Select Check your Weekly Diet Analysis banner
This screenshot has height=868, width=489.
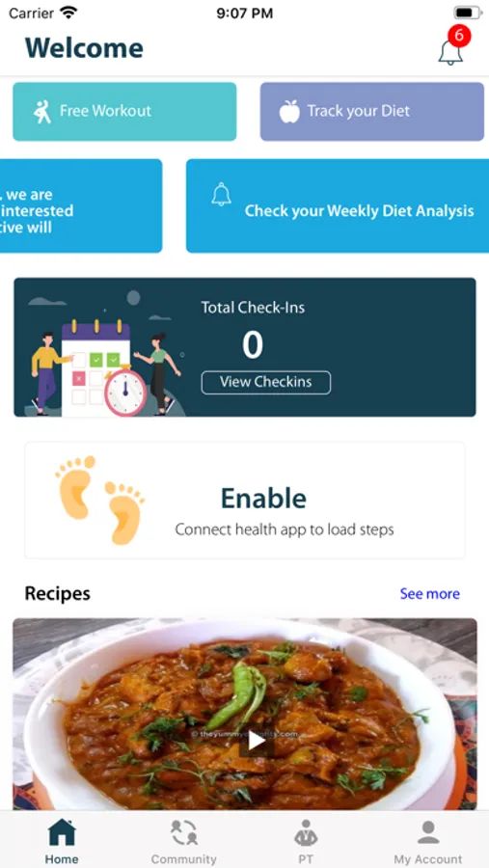pyautogui.click(x=338, y=206)
